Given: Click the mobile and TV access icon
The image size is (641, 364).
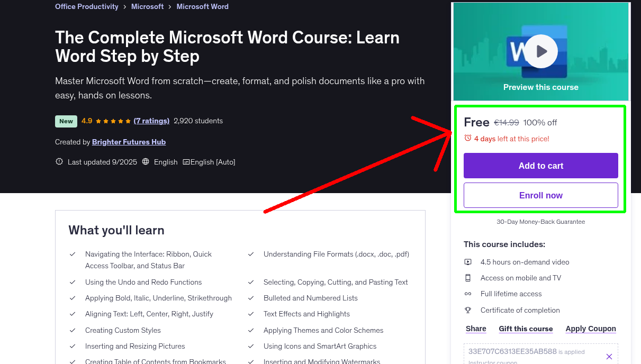Looking at the screenshot, I should (x=468, y=277).
